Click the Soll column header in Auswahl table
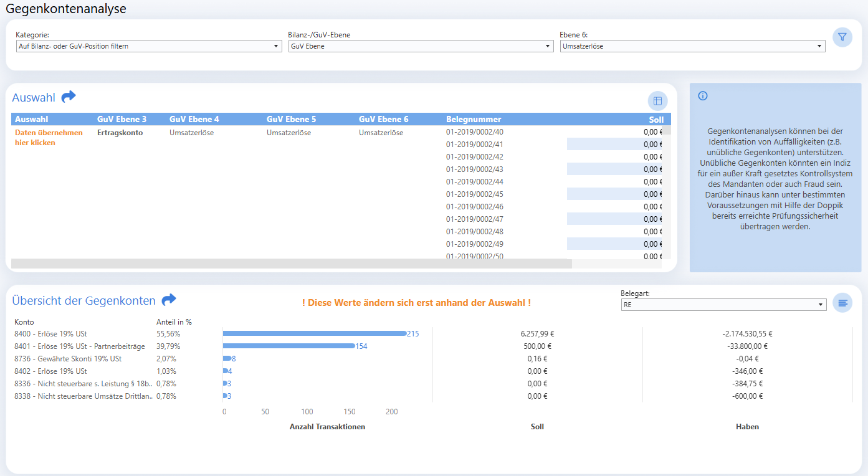The width and height of the screenshot is (868, 476). 656,120
